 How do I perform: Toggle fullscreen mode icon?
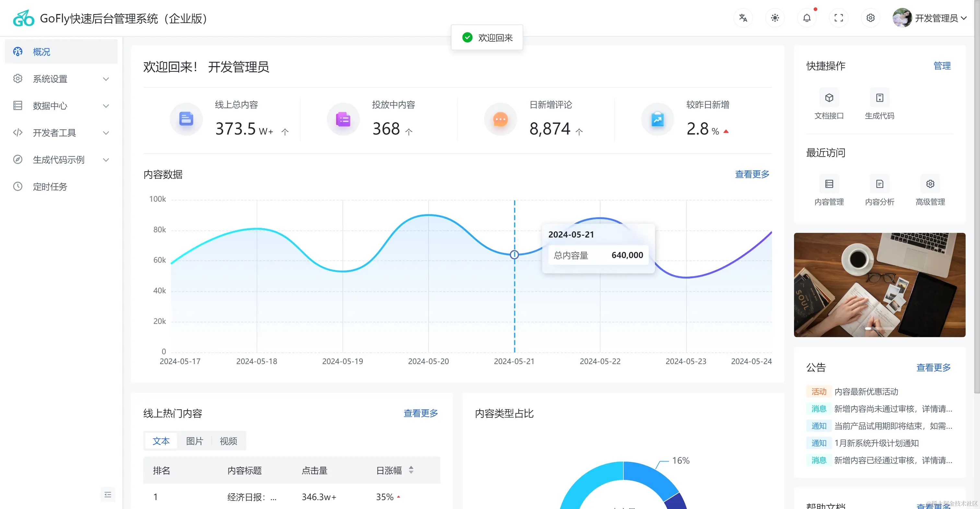click(x=839, y=18)
